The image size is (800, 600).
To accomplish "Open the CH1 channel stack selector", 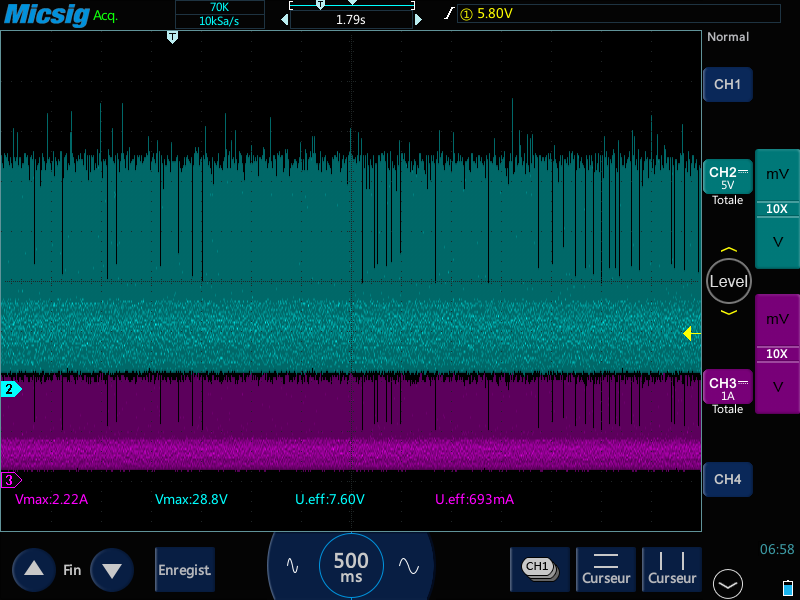I will pyautogui.click(x=540, y=569).
